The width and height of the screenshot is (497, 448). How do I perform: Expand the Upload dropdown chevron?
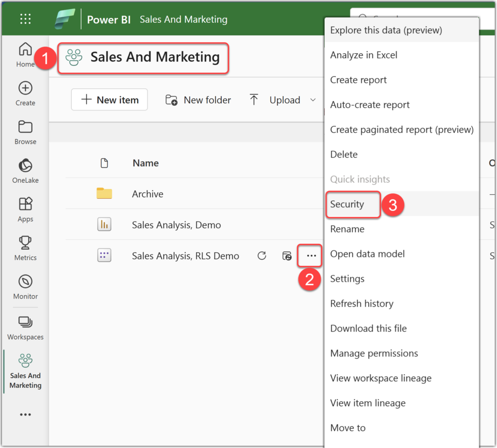313,100
